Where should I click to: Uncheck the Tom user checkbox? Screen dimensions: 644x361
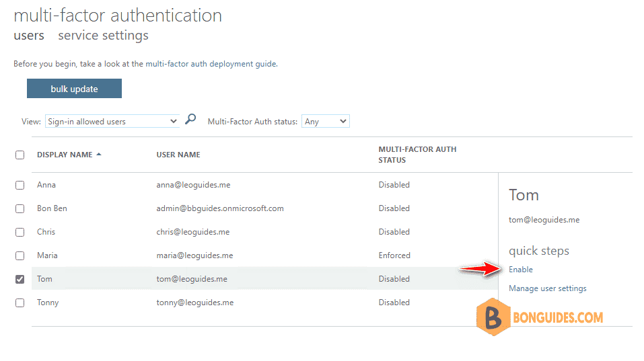point(20,279)
